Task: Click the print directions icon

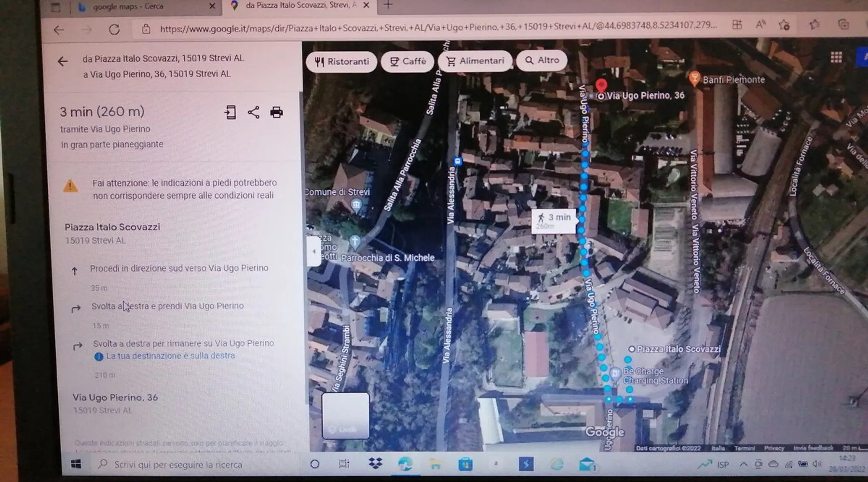Action: [276, 112]
